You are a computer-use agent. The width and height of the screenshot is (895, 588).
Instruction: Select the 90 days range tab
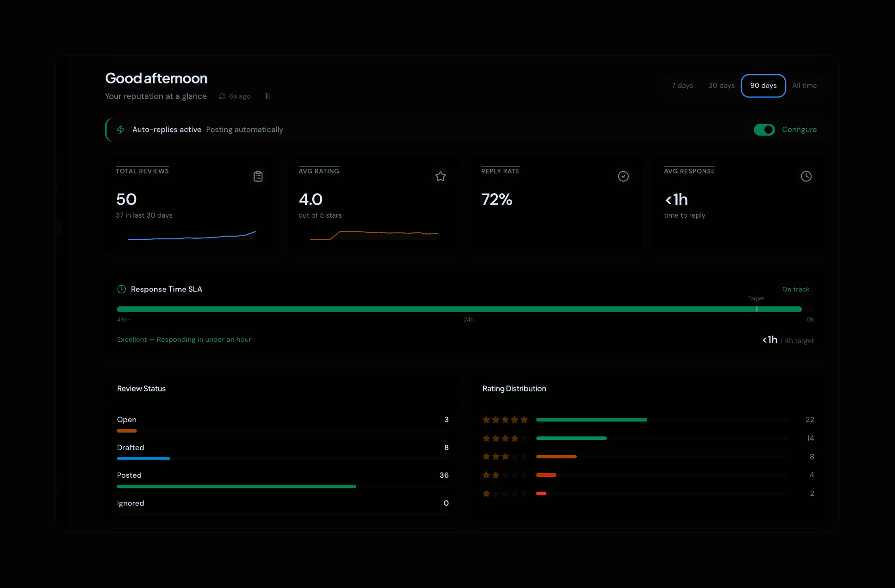pos(763,86)
